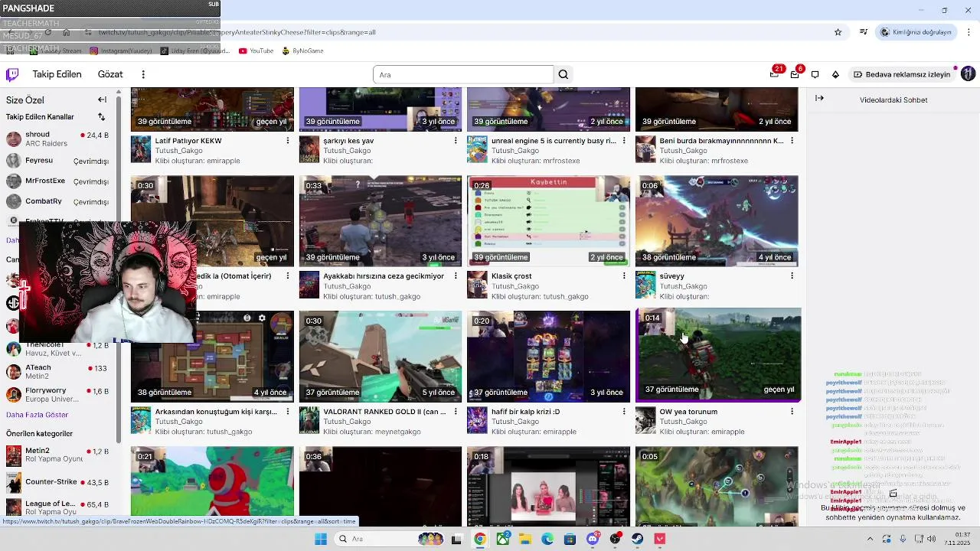Click the bits diamond icon
Screen dimensions: 980x551
pyautogui.click(x=835, y=74)
